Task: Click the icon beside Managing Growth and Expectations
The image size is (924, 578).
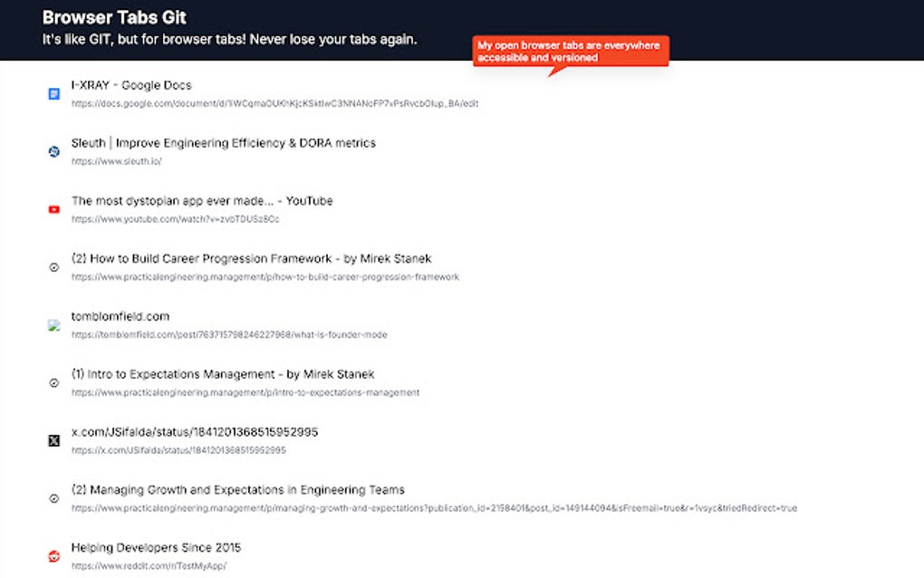Action: coord(53,498)
